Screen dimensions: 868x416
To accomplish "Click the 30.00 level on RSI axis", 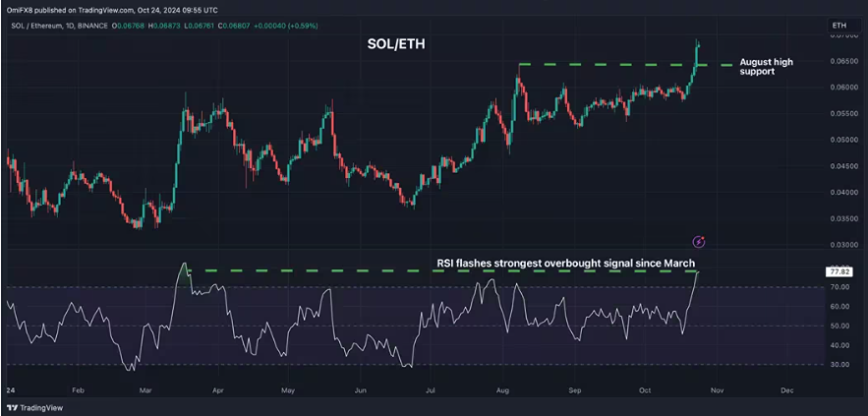I will click(839, 365).
